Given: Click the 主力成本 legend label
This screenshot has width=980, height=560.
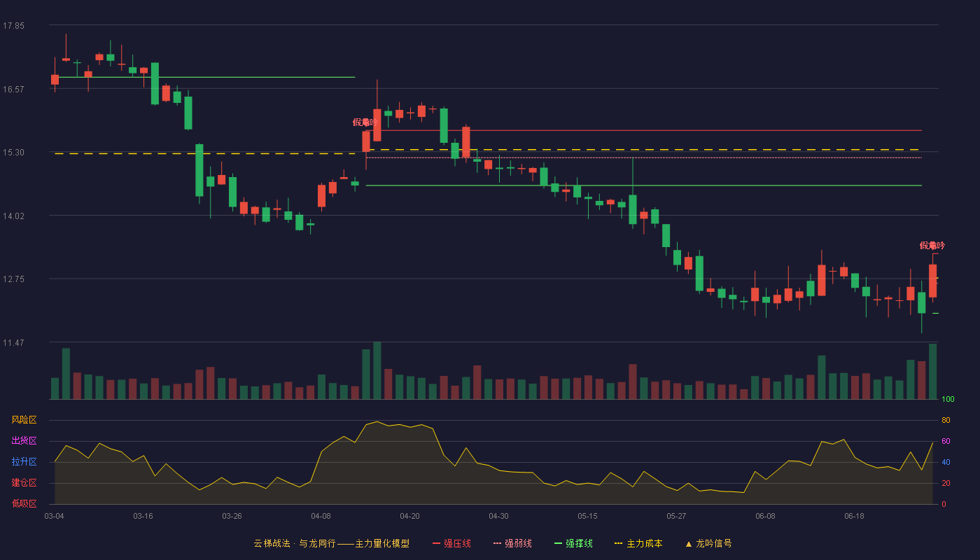Looking at the screenshot, I should point(645,543).
